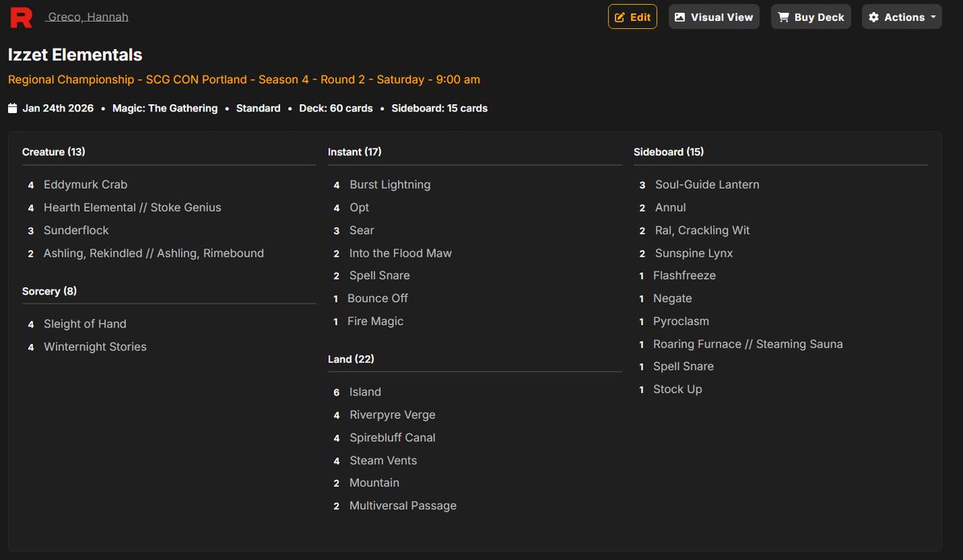This screenshot has width=963, height=560.
Task: Click the Magic: The Gathering game label
Action: pos(165,108)
